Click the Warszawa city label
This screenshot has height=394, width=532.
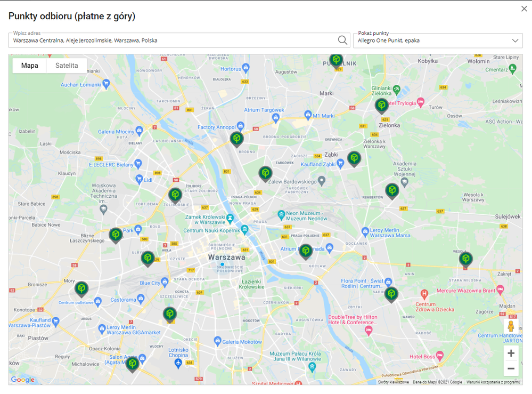click(x=227, y=257)
